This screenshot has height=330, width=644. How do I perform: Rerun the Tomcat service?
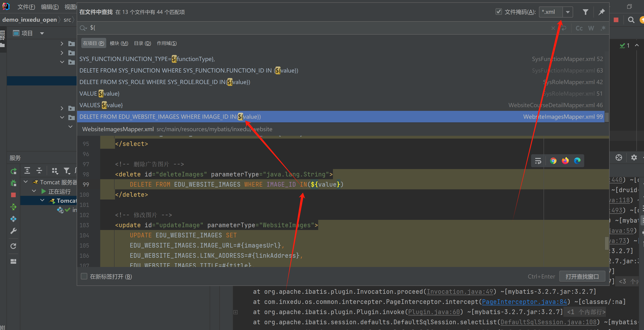(x=13, y=171)
